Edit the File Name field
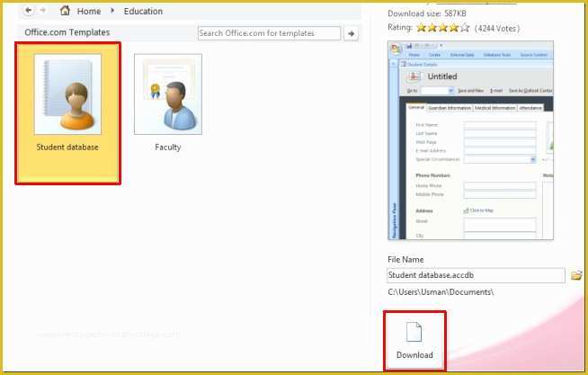Viewport: 588px width, 375px height. [476, 275]
